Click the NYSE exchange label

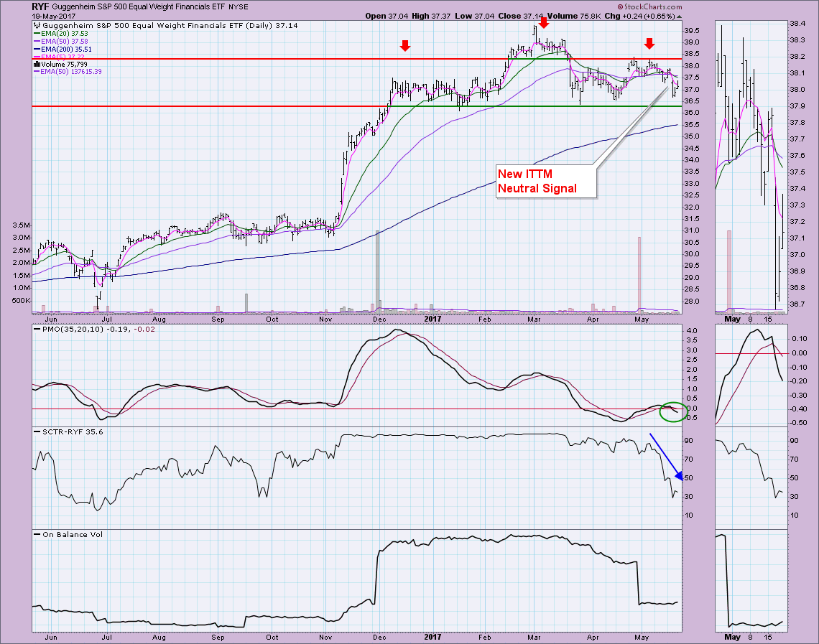[x=239, y=7]
